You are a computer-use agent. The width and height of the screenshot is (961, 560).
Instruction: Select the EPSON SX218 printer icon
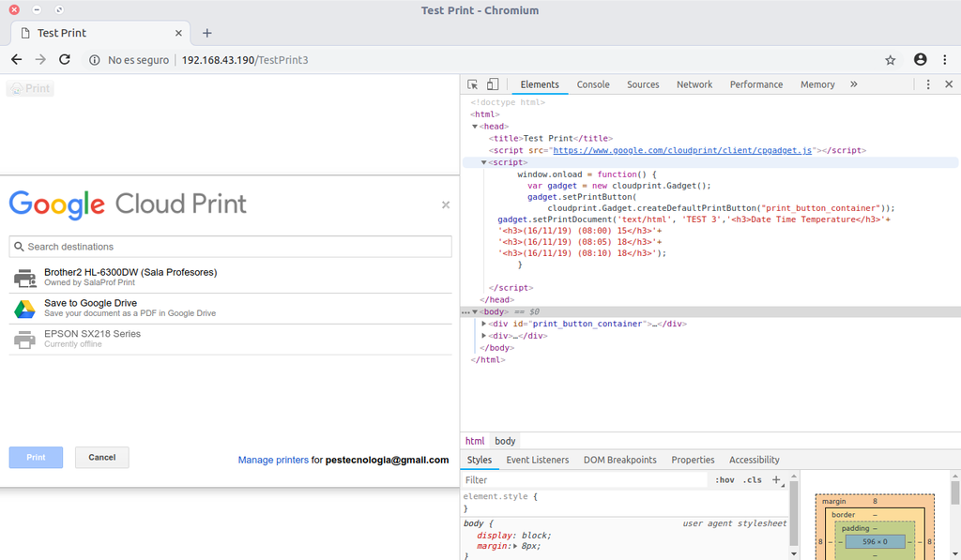pos(25,340)
